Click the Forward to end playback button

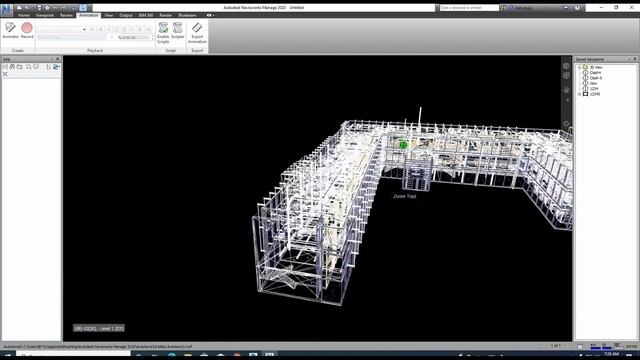[149, 29]
